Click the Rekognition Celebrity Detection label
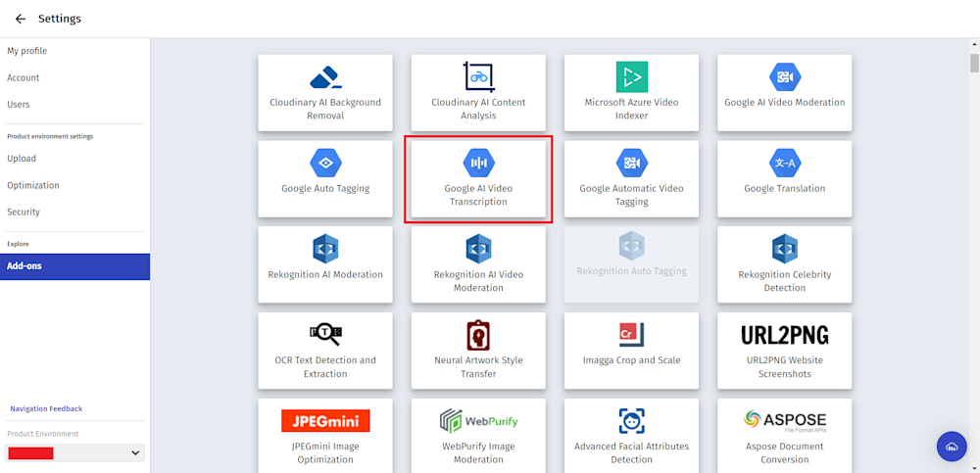 pos(785,281)
